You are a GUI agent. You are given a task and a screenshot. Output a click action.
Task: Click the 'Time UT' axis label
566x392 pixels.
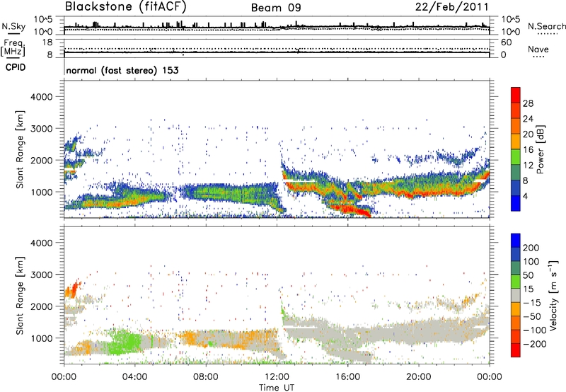pyautogui.click(x=277, y=388)
